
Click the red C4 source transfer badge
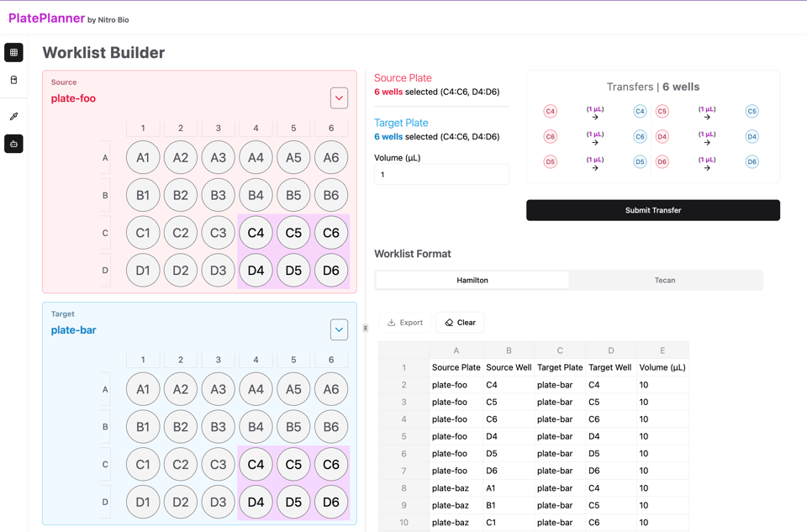550,111
